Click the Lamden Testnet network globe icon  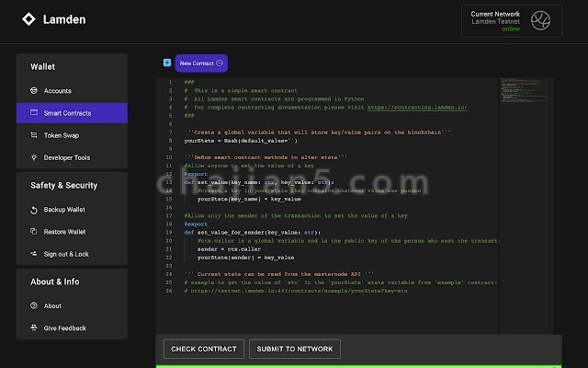click(x=540, y=20)
